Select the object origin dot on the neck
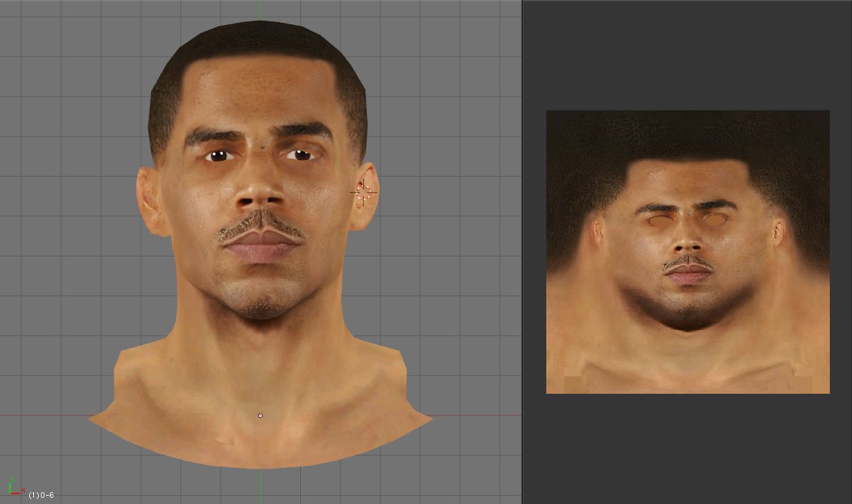The height and width of the screenshot is (504, 852). coord(260,415)
